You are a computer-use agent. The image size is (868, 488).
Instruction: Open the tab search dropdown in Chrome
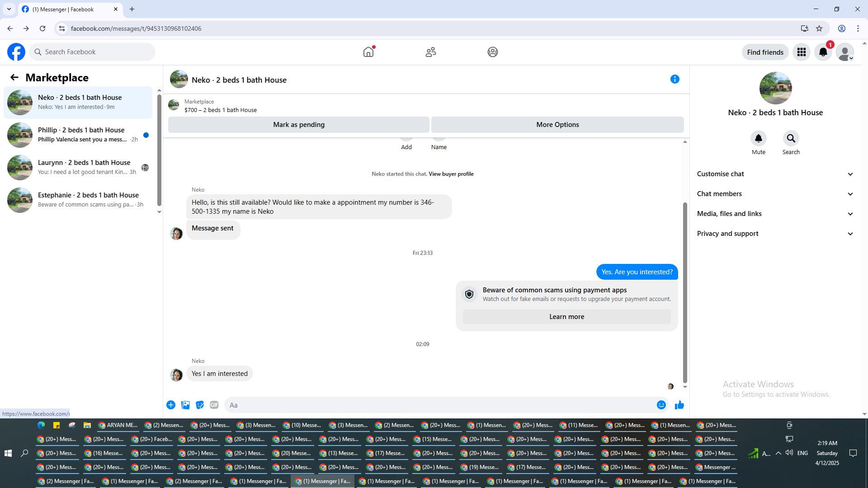[x=9, y=9]
